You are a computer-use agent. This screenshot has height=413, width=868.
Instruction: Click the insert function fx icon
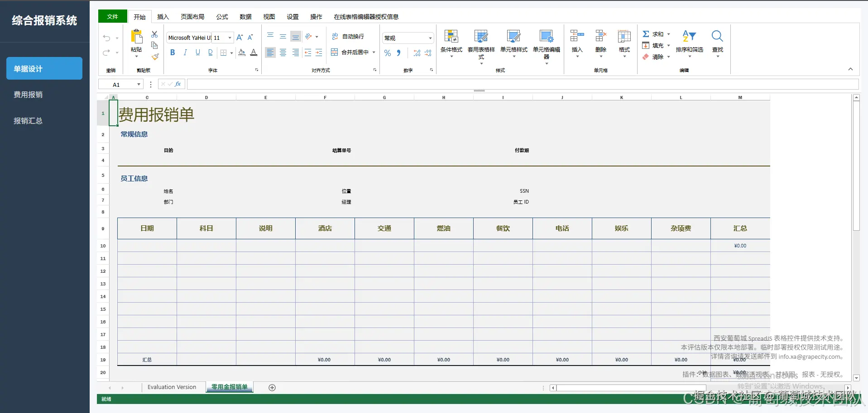[x=178, y=84]
